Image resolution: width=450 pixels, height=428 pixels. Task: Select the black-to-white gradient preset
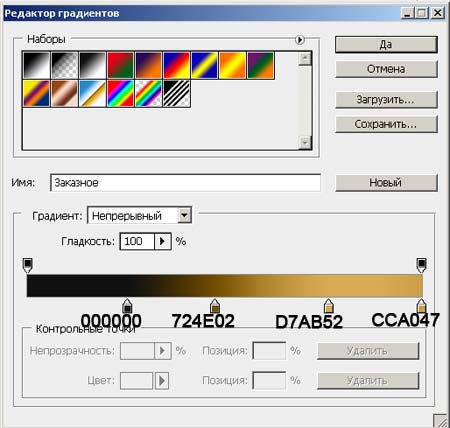pyautogui.click(x=37, y=65)
